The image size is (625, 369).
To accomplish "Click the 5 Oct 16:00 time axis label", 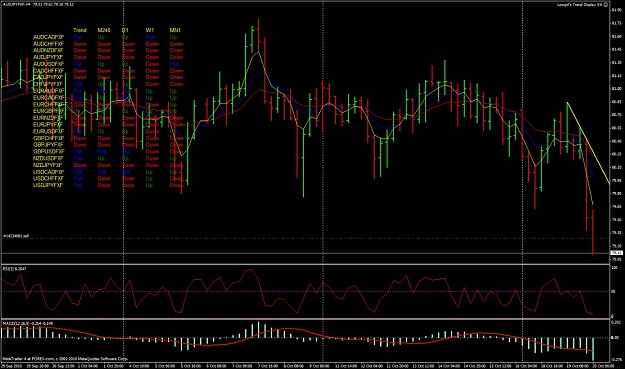I will (x=191, y=366).
